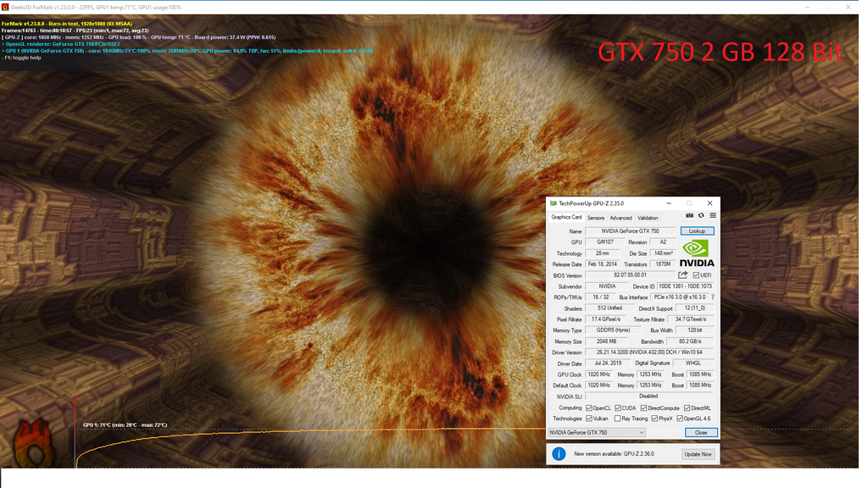Click the Bus Interface value PCIe x16 3.0
Viewport: 868px width, 488px height.
[x=679, y=297]
